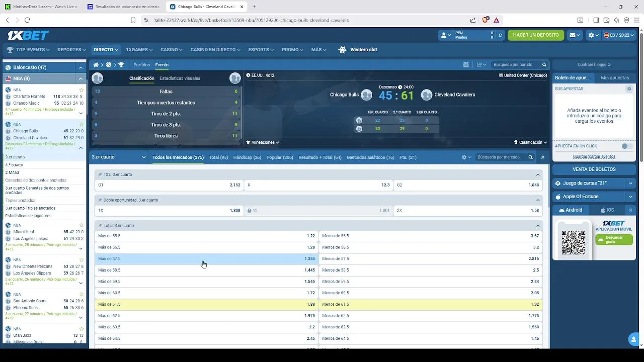Click the market search magnifier icon

coord(530,157)
